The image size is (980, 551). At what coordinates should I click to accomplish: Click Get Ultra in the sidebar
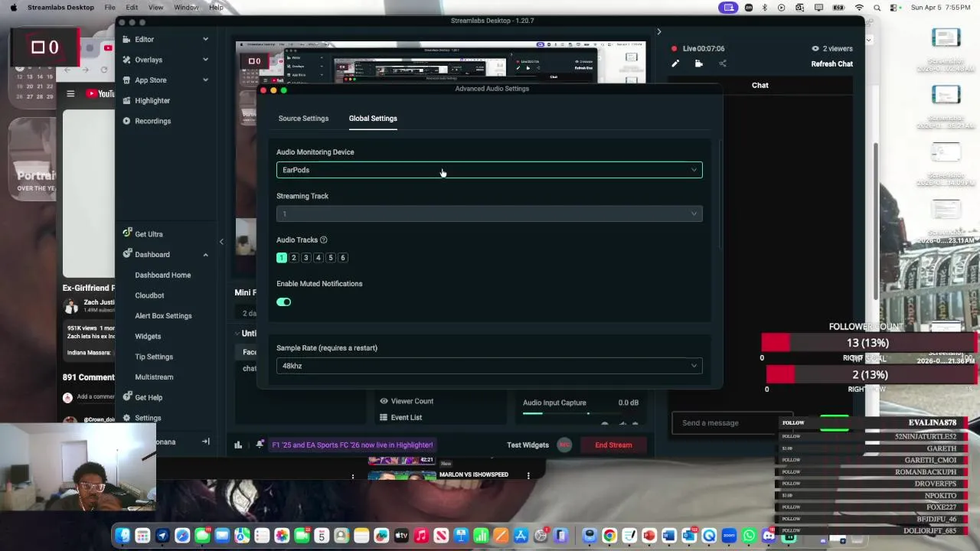(149, 234)
